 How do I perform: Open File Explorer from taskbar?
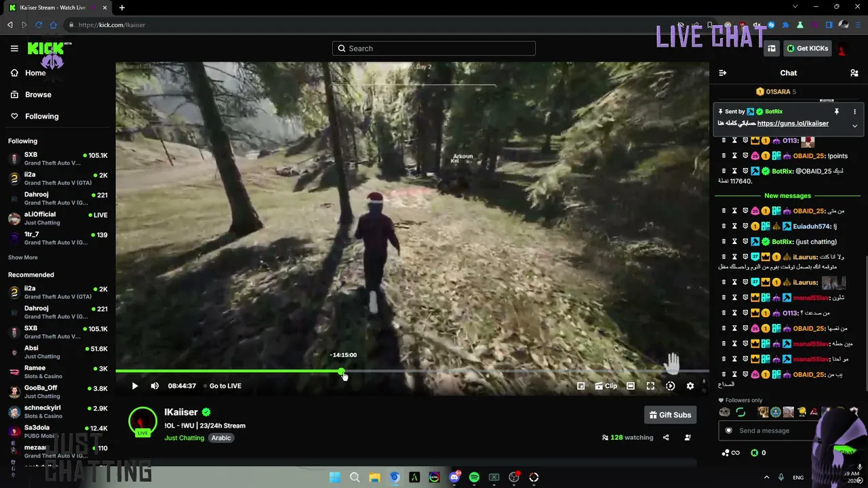[374, 478]
